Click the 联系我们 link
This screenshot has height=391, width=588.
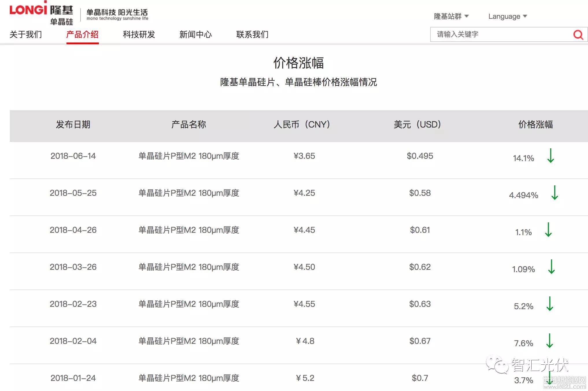click(x=252, y=34)
